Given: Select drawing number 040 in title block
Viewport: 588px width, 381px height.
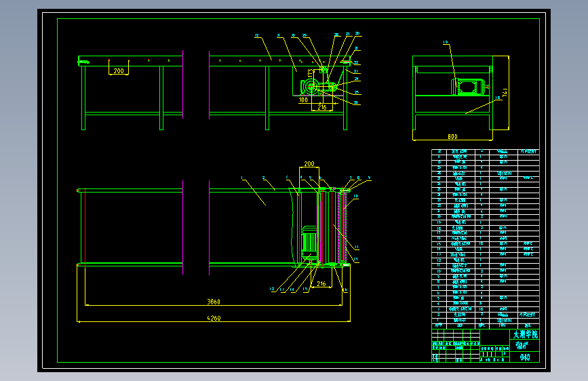Looking at the screenshot, I should tap(525, 357).
